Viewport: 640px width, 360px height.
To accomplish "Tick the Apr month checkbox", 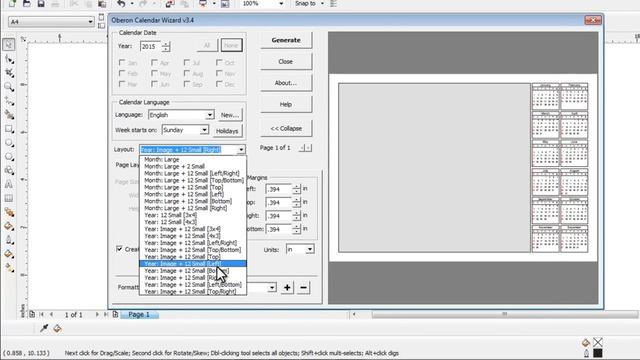I will click(154, 63).
